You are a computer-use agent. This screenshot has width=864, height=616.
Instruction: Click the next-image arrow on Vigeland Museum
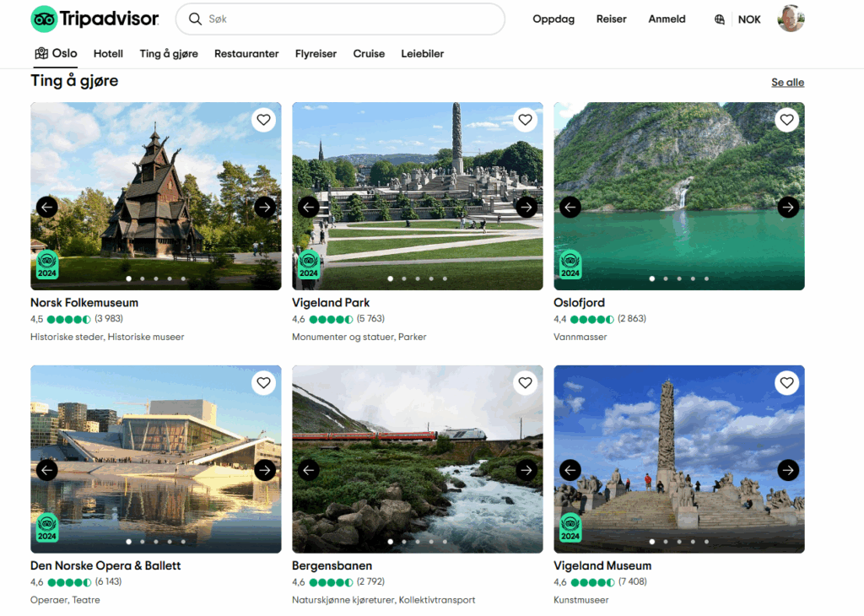787,470
